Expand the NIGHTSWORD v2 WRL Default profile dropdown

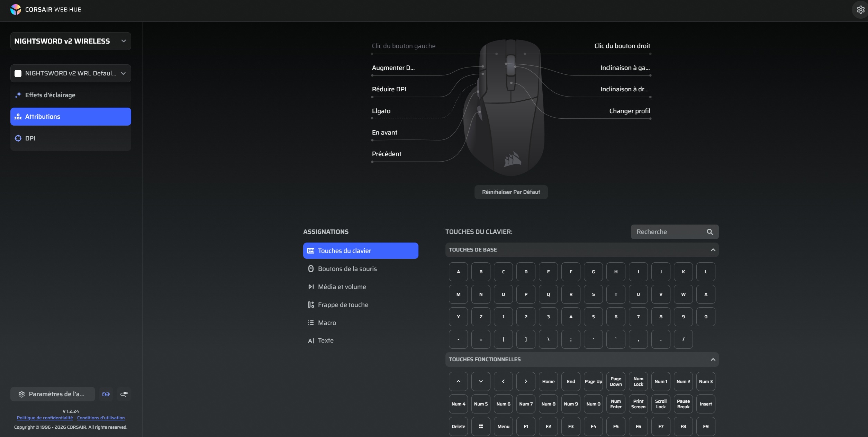coord(71,73)
